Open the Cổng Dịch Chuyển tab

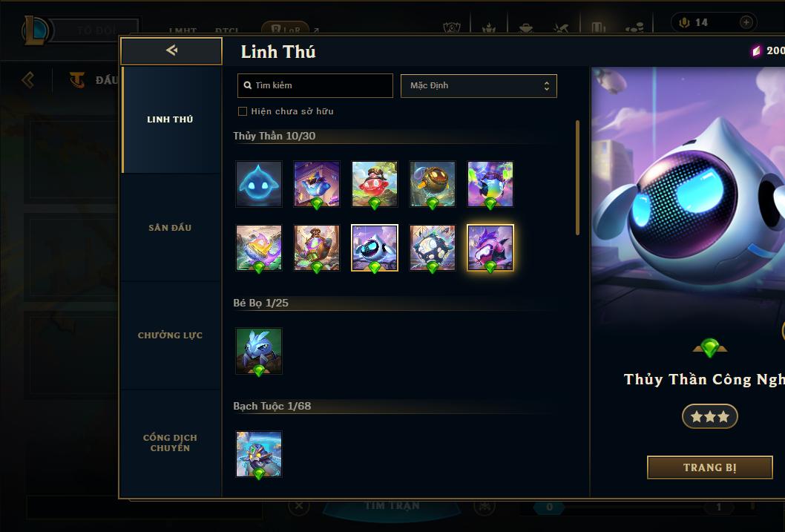pos(170,443)
